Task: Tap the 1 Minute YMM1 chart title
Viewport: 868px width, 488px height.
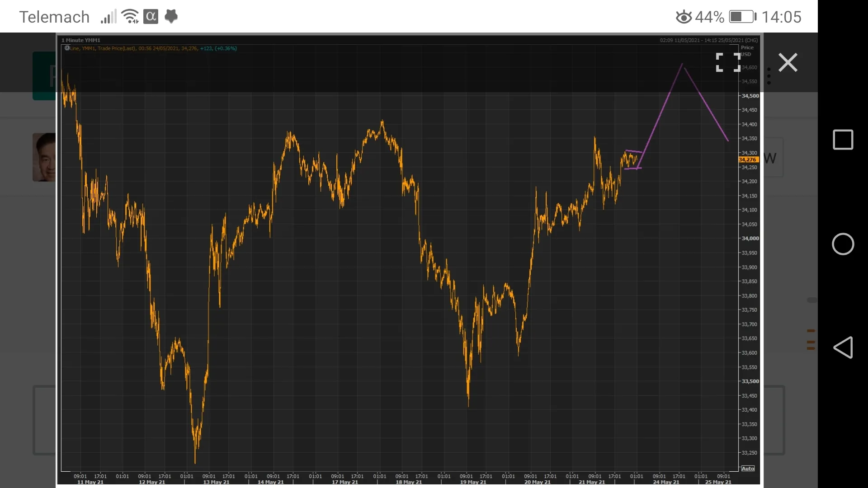Action: click(81, 40)
